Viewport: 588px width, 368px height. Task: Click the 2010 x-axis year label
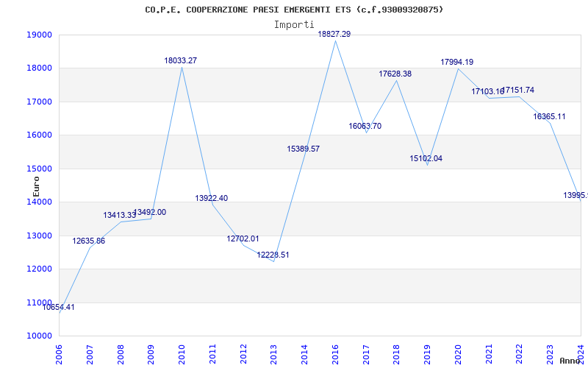pos(182,354)
